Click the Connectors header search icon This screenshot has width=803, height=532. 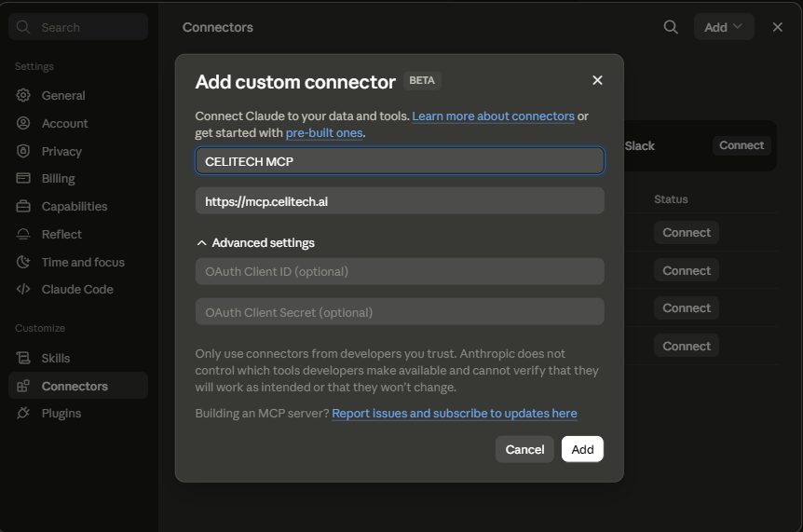[x=671, y=27]
